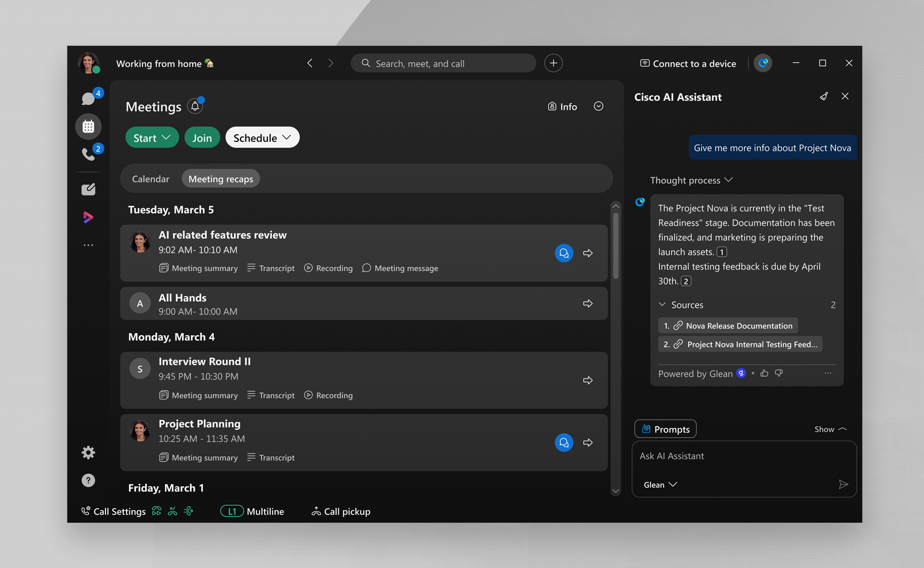The width and height of the screenshot is (924, 568).
Task: Click the Meetings notification bell icon
Action: point(195,106)
